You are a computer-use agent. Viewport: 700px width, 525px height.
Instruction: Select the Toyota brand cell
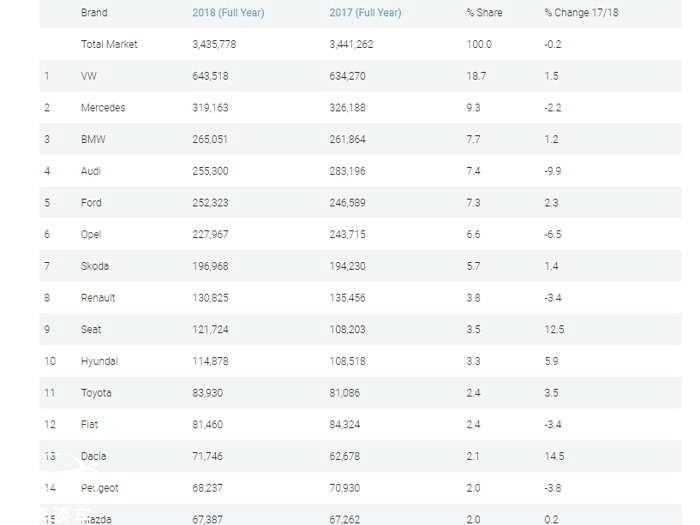[96, 393]
